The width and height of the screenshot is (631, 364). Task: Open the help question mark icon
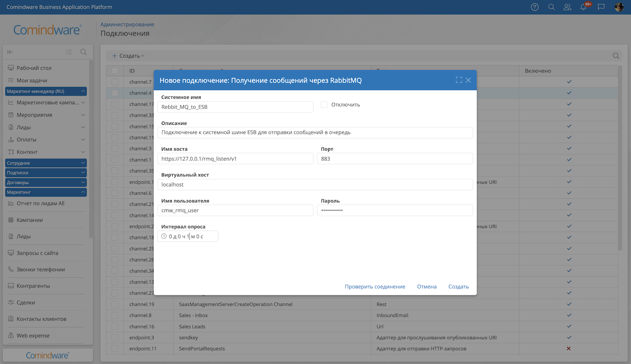[535, 7]
